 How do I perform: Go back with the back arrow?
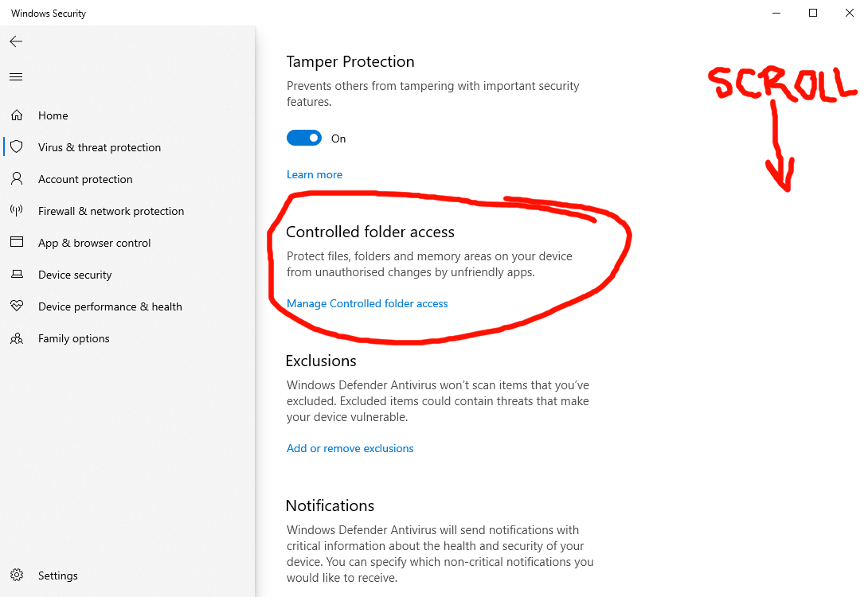coord(16,41)
